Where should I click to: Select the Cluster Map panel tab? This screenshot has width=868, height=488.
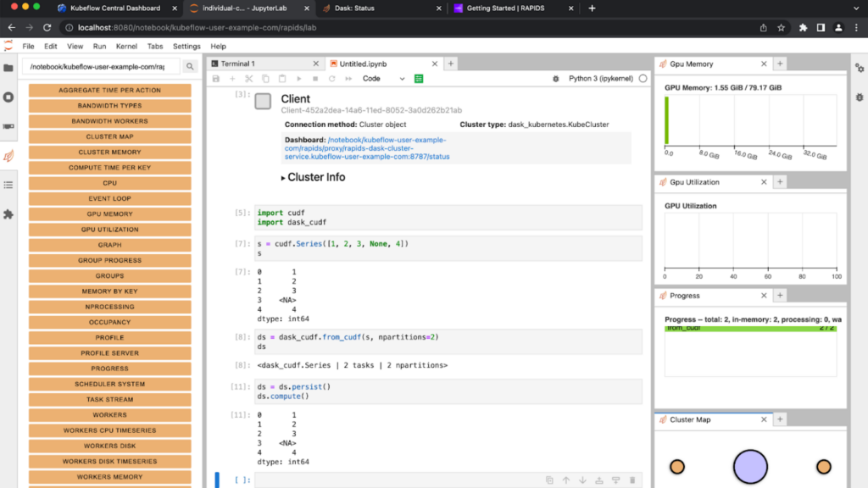click(x=714, y=419)
